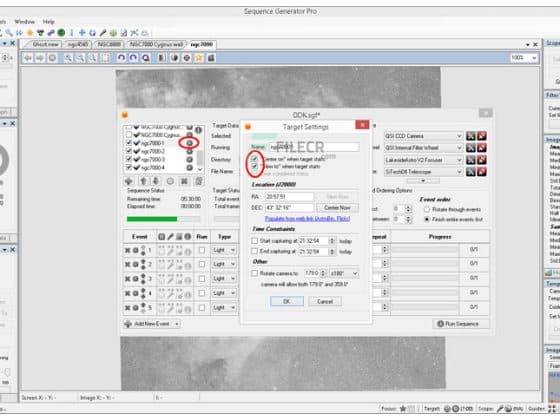Click Cancel in Target Settings dialog
The height and width of the screenshot is (420, 560).
(325, 301)
